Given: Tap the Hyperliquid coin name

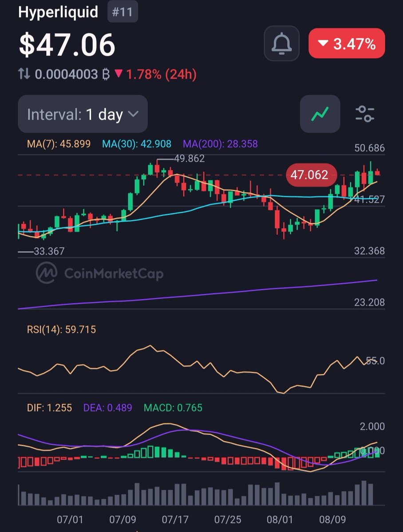Looking at the screenshot, I should (58, 12).
